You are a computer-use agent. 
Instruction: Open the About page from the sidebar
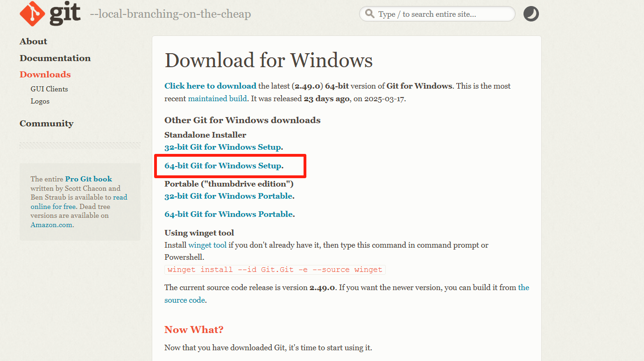click(x=33, y=42)
